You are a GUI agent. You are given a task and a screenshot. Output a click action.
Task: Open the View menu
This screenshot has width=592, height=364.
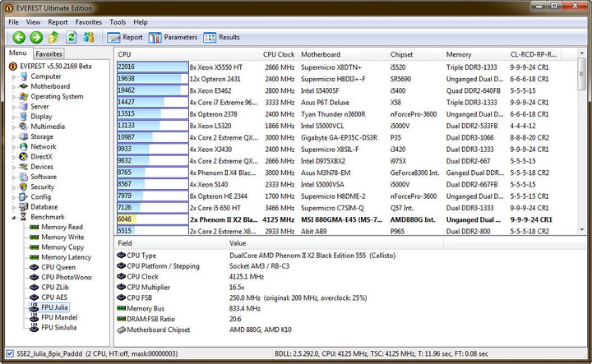(33, 22)
